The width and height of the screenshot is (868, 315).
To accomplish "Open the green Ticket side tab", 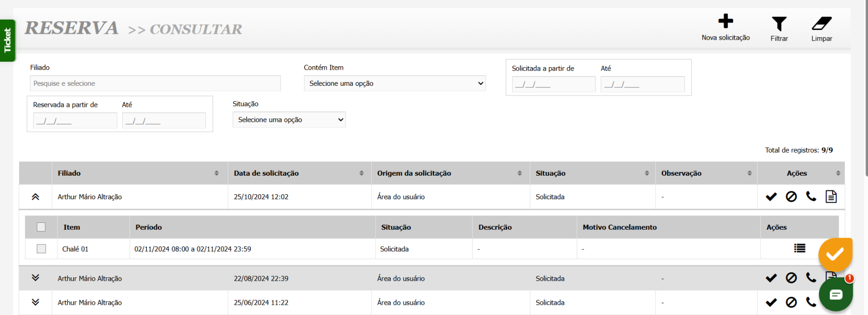I will tap(7, 40).
